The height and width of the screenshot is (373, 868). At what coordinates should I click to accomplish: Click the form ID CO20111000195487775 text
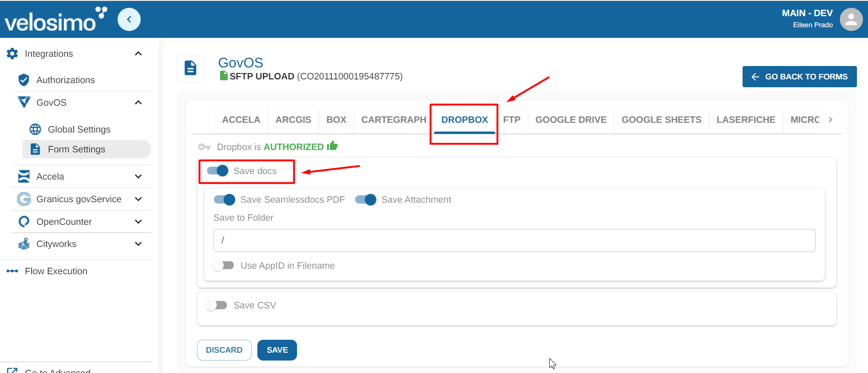350,76
